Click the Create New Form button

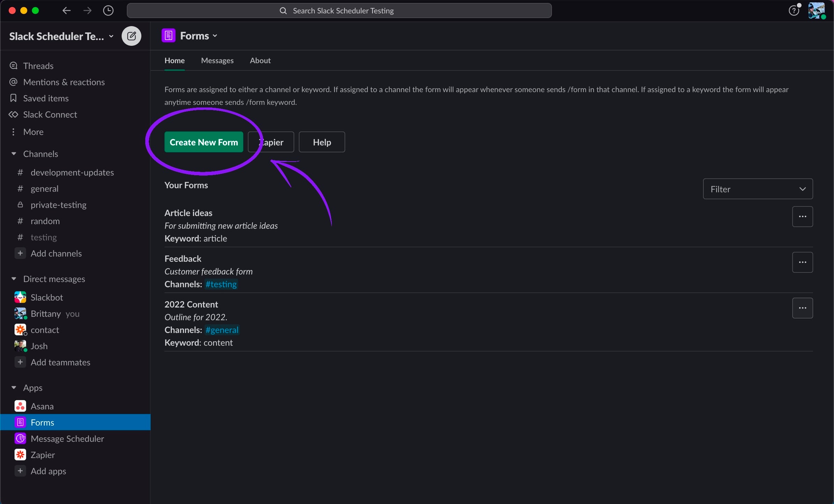point(204,142)
